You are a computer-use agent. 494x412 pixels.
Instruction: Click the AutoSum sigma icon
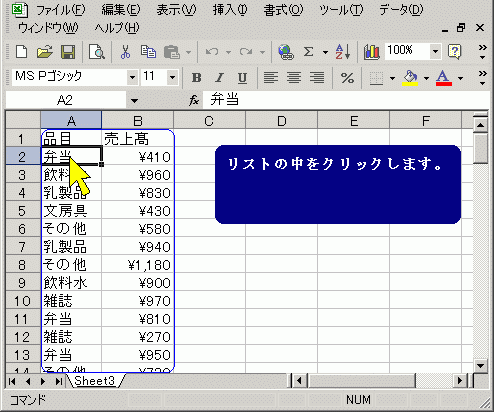click(309, 52)
